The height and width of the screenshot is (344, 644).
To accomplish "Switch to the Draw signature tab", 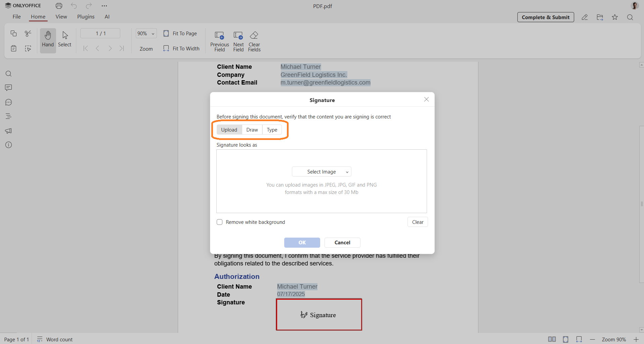I will [x=252, y=130].
